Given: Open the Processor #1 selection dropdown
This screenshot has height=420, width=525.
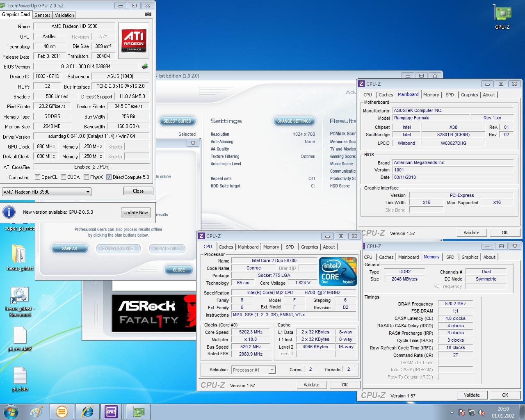Looking at the screenshot, I should [253, 370].
